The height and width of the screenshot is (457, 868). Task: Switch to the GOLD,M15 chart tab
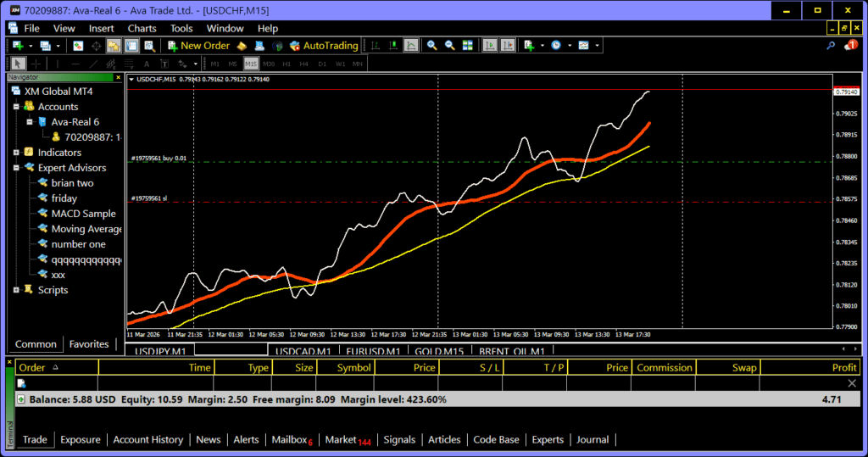(x=439, y=351)
